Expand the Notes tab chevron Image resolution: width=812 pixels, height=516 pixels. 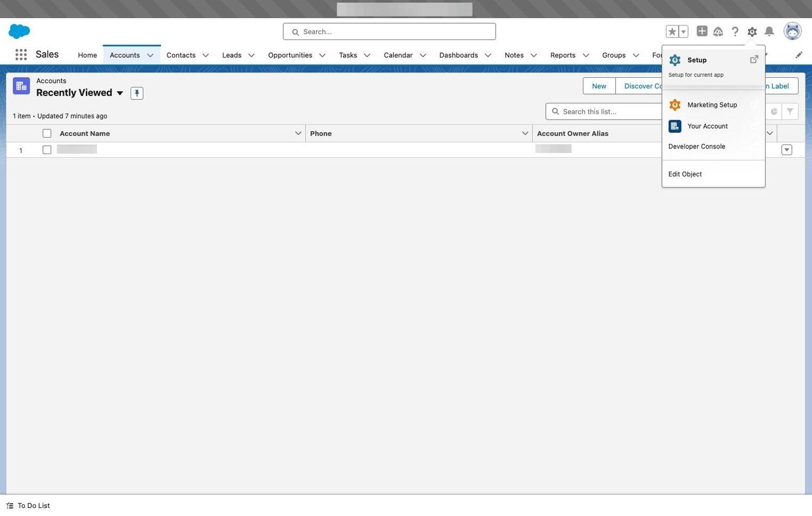(x=534, y=55)
